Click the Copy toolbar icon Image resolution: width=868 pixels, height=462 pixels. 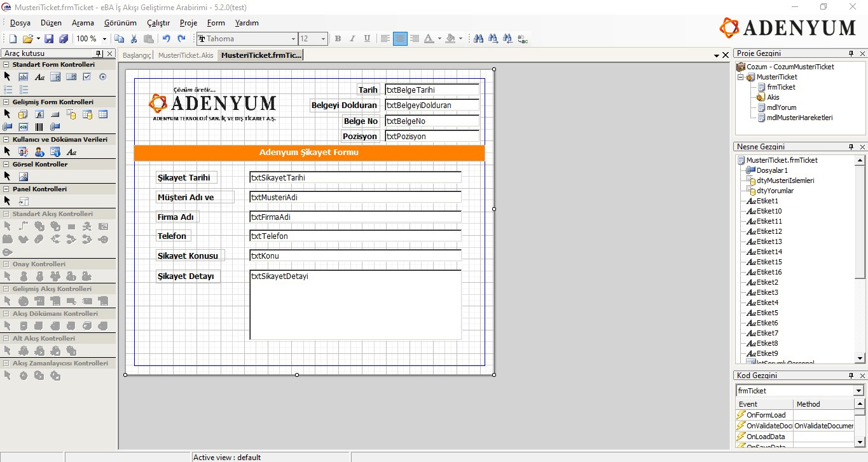120,39
